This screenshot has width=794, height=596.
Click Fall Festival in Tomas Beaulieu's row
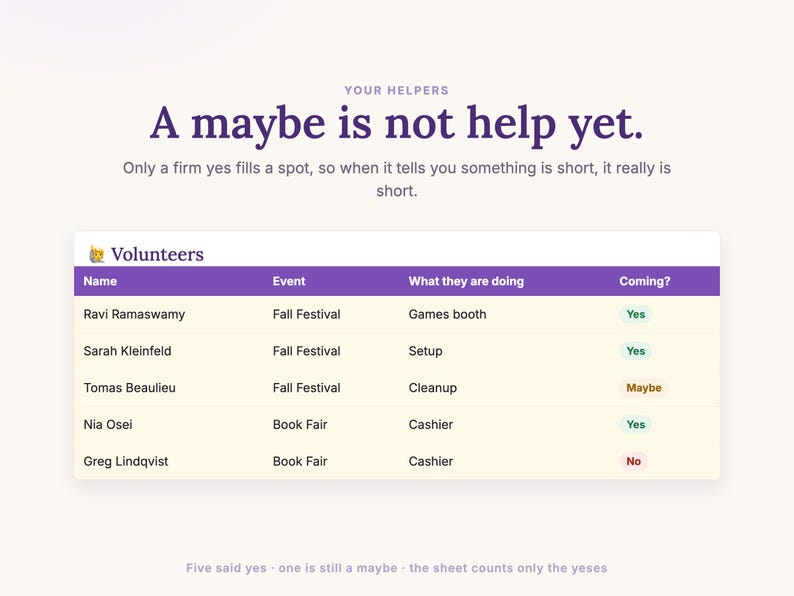tap(306, 388)
